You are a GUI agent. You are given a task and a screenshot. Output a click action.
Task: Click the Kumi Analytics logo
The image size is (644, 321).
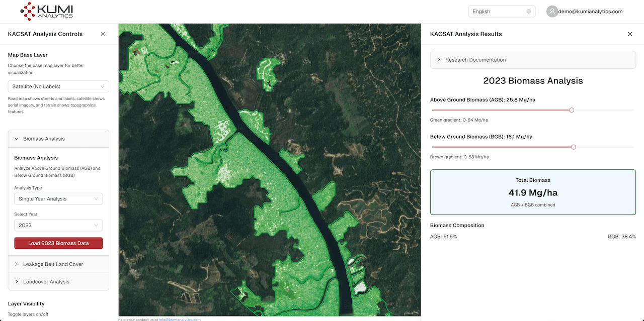[46, 11]
